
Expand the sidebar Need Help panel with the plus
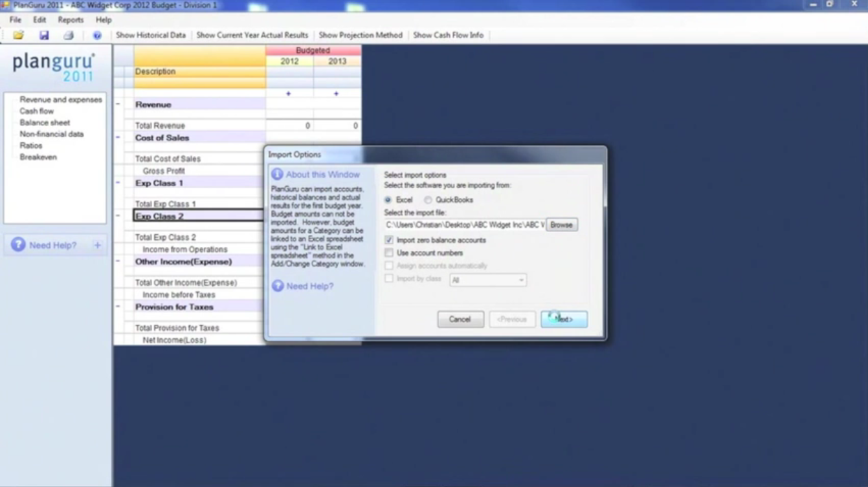point(97,245)
